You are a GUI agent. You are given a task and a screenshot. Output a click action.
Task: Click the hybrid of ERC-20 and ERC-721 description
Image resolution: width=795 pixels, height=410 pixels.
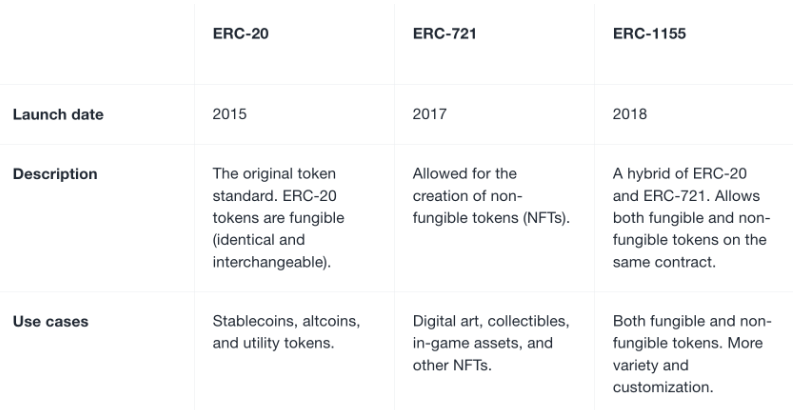tap(691, 218)
